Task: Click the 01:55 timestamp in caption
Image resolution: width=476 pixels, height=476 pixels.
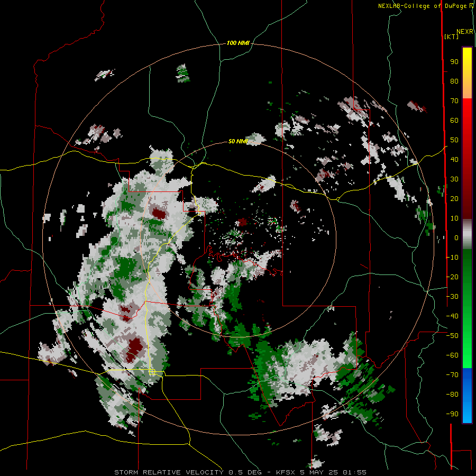Action: pyautogui.click(x=354, y=472)
